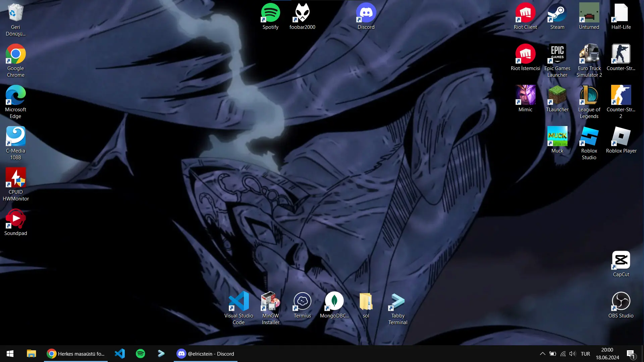This screenshot has height=362, width=644.
Task: Open the OBS Studio desktop shortcut
Action: click(621, 305)
